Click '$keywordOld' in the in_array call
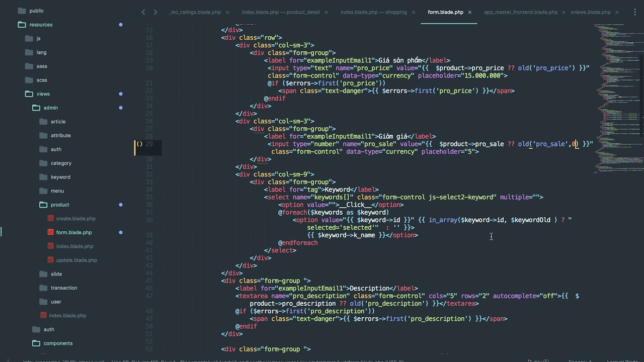This screenshot has width=644, height=362. point(531,220)
